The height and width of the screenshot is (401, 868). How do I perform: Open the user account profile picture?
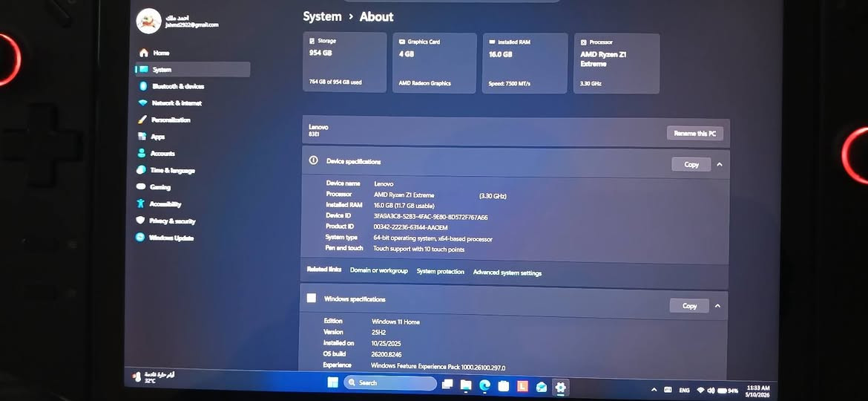coord(148,21)
